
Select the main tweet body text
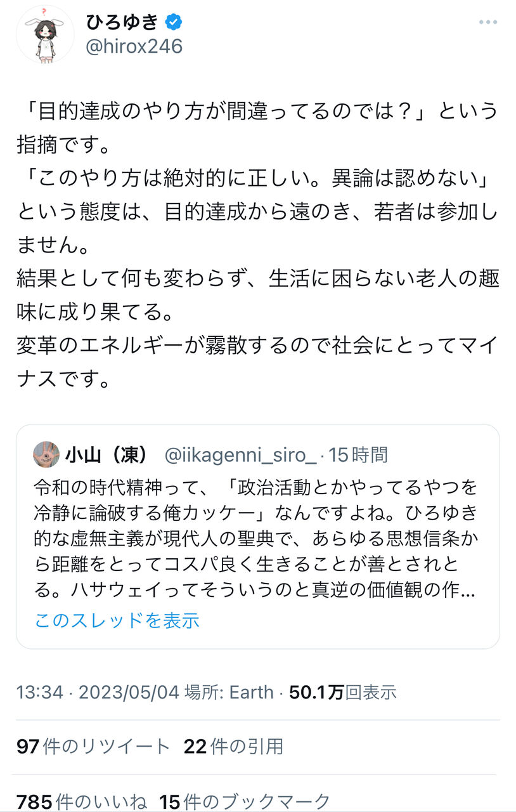click(x=258, y=244)
